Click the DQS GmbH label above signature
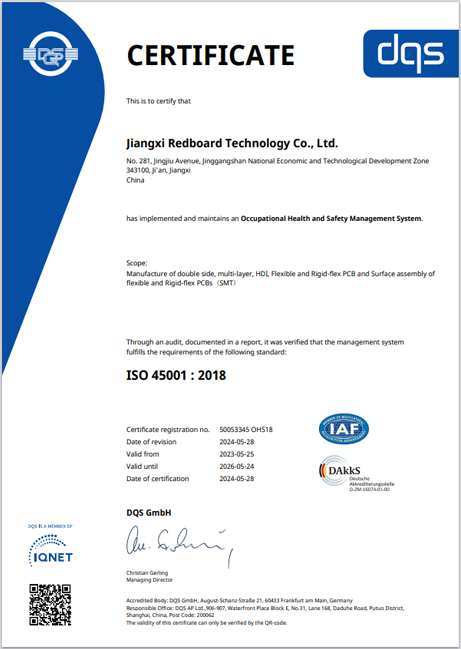Viewport: 461px width, 649px height. 149,513
